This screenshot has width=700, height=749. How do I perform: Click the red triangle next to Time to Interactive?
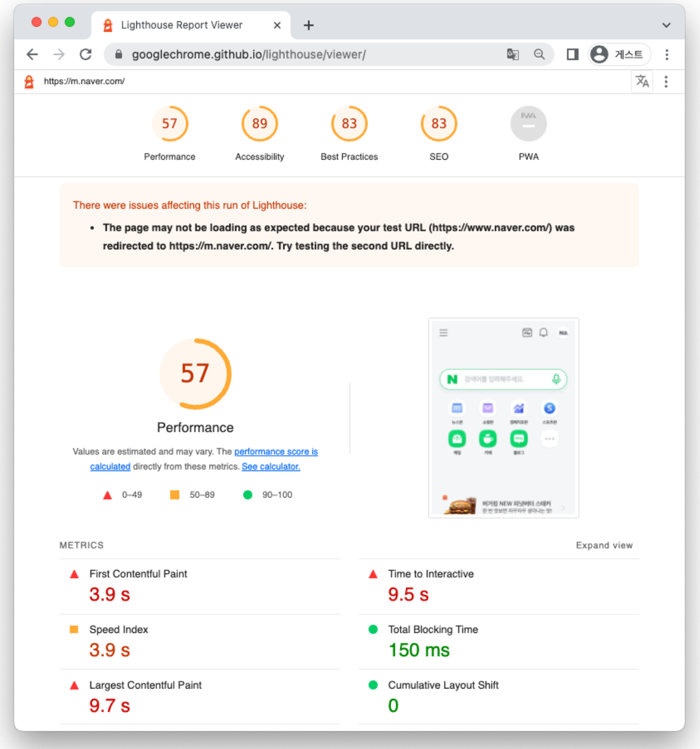[373, 574]
